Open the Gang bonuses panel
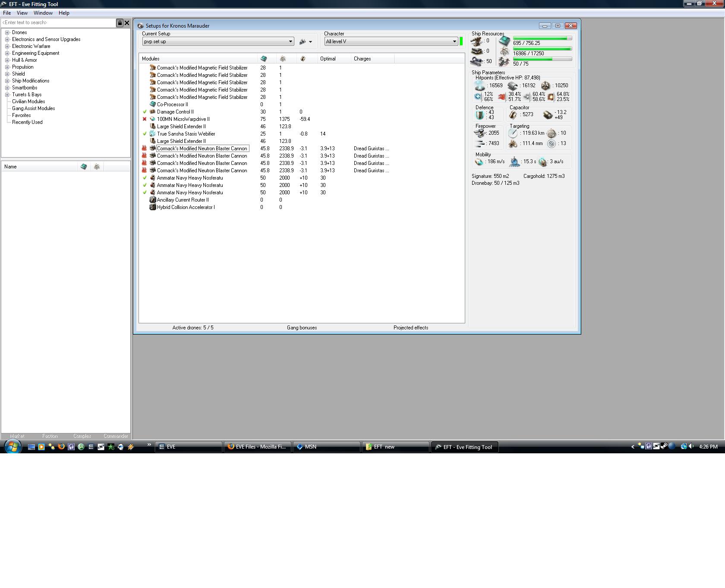This screenshot has width=725, height=588. coord(302,328)
